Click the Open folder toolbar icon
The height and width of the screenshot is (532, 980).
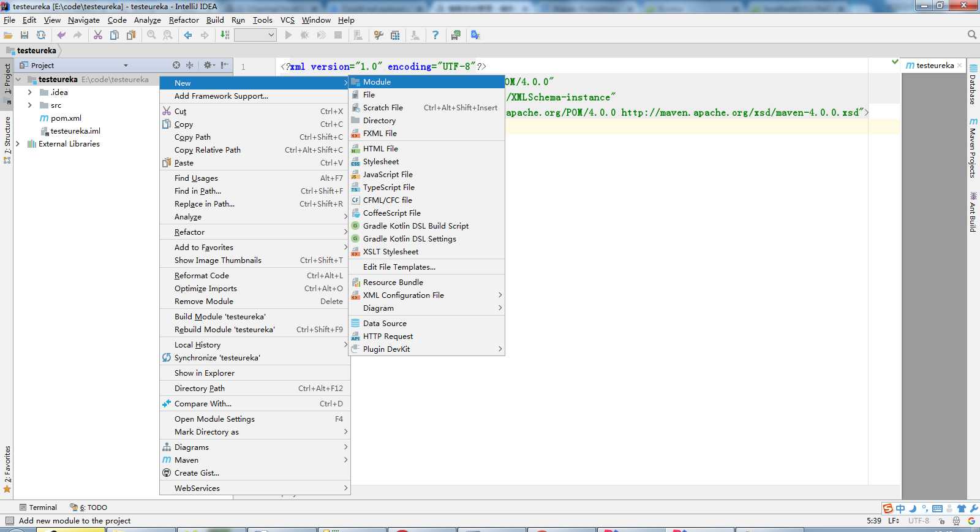click(x=8, y=35)
